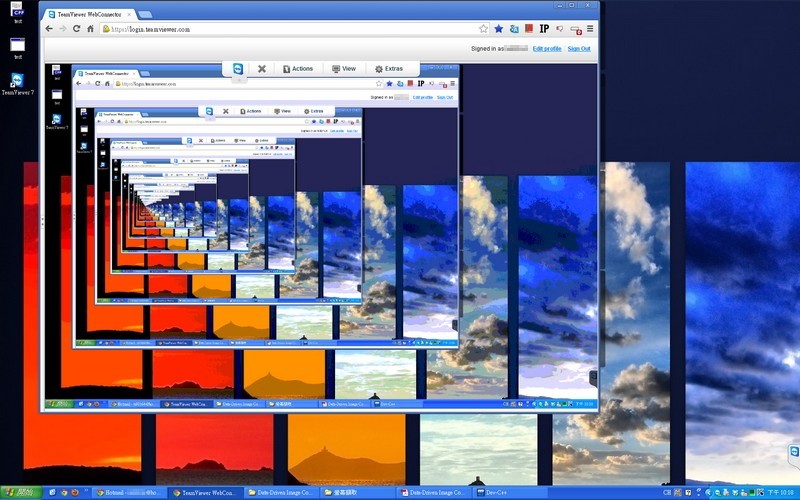Close the remote session with X icon
The height and width of the screenshot is (500, 800).
262,69
